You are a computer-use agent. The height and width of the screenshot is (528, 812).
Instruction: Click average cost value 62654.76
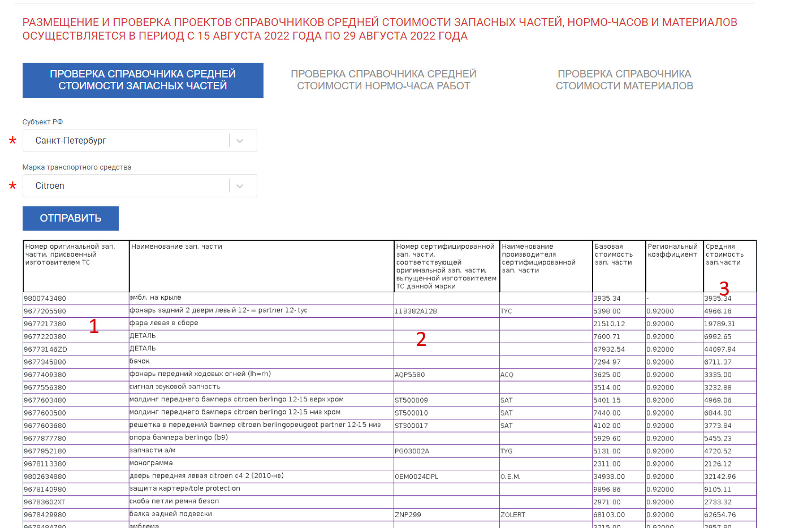tap(720, 515)
